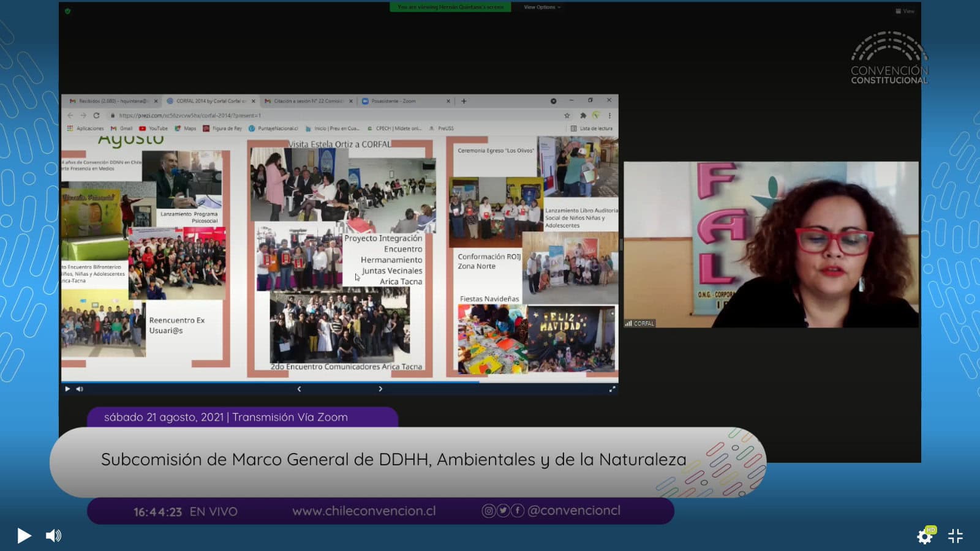Open the Lista de lectura panel

(592, 129)
